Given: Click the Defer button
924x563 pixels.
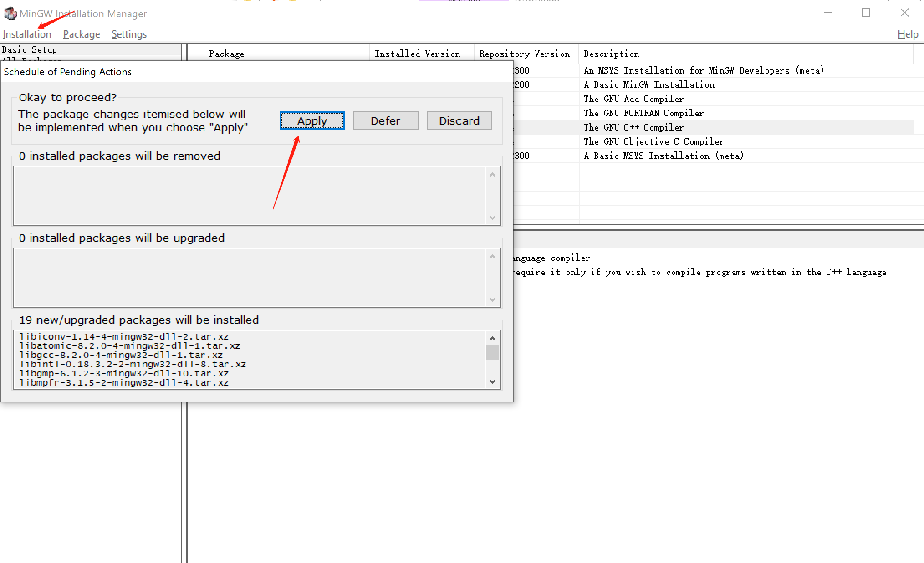Looking at the screenshot, I should click(385, 121).
